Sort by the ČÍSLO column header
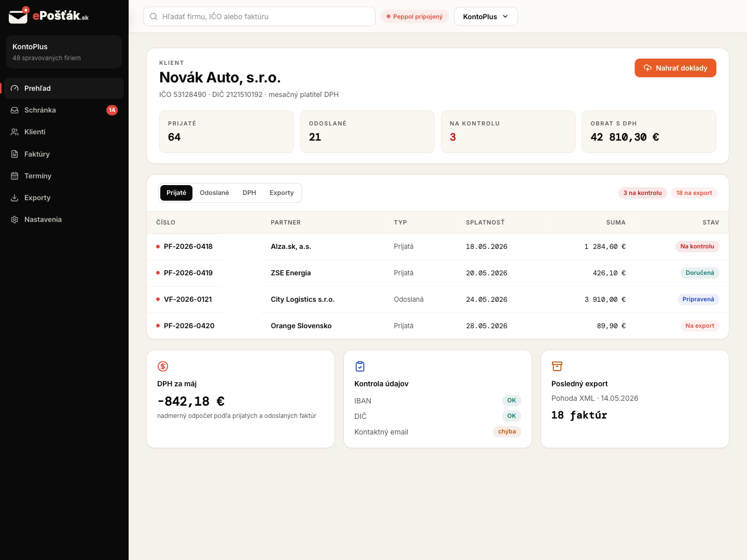Image resolution: width=747 pixels, height=560 pixels. click(x=166, y=222)
